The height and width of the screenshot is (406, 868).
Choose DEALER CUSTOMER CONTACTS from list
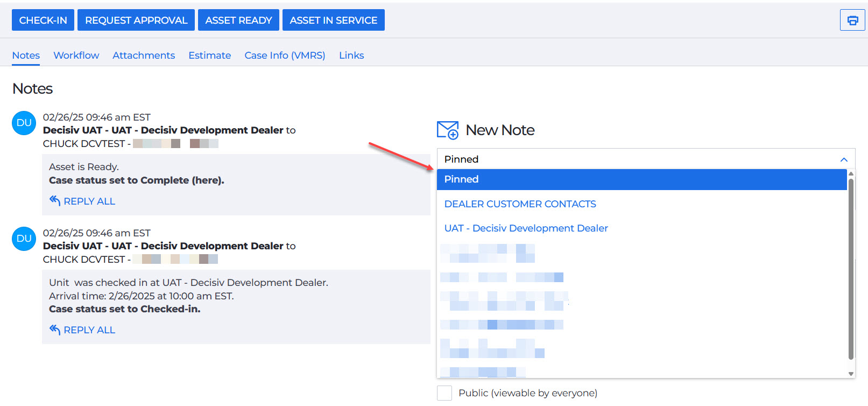point(520,204)
